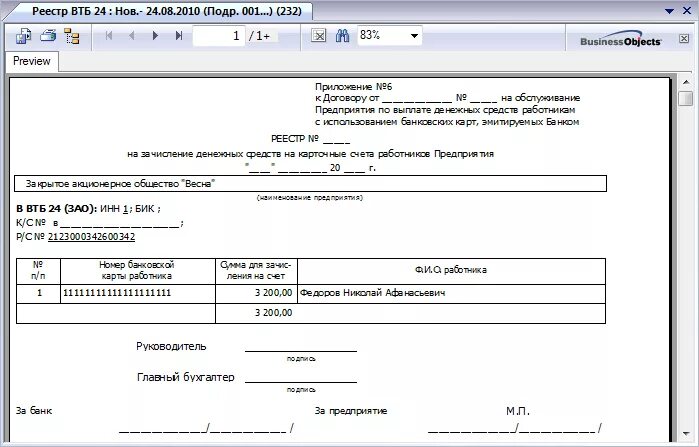
Task: Click 'Главный бухгалтер' label
Action: click(x=185, y=377)
